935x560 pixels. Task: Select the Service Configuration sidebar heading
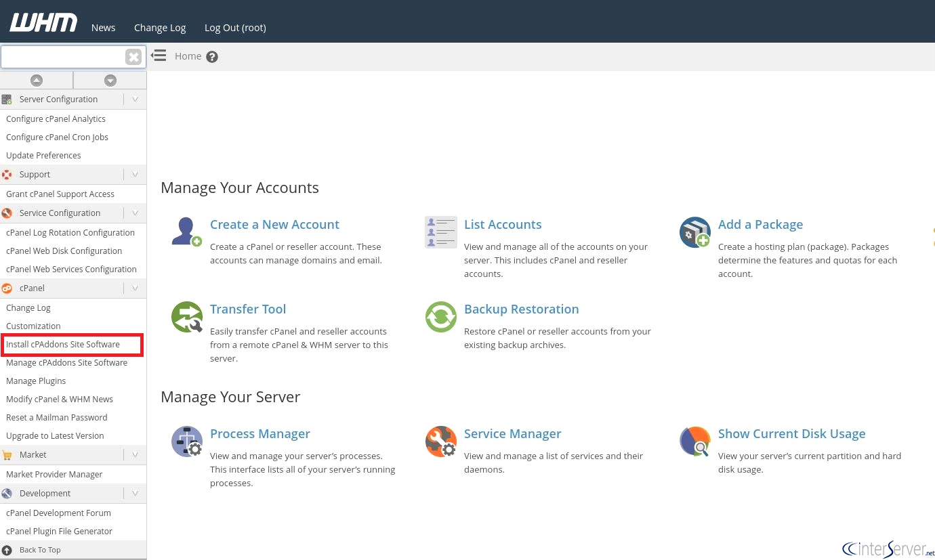pos(60,213)
